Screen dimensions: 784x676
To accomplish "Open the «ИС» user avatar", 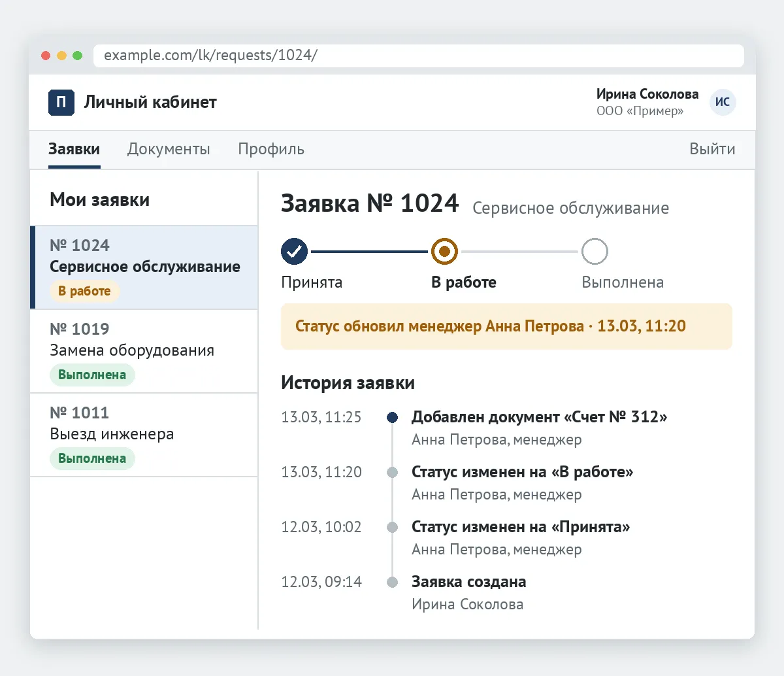I will [723, 102].
